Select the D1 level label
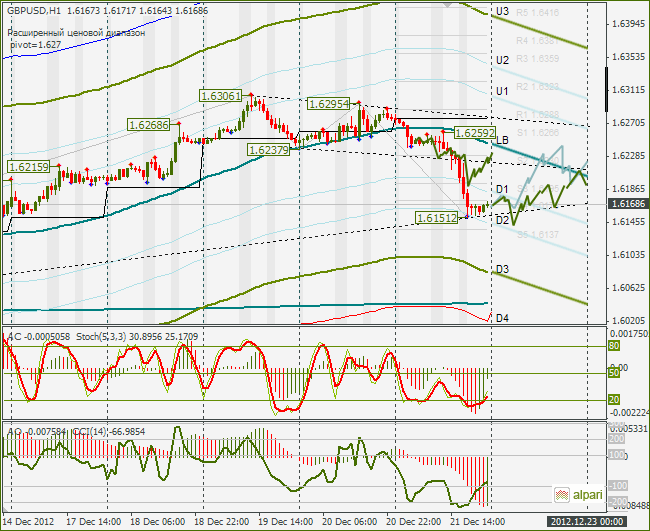The height and width of the screenshot is (531, 650). (x=502, y=189)
